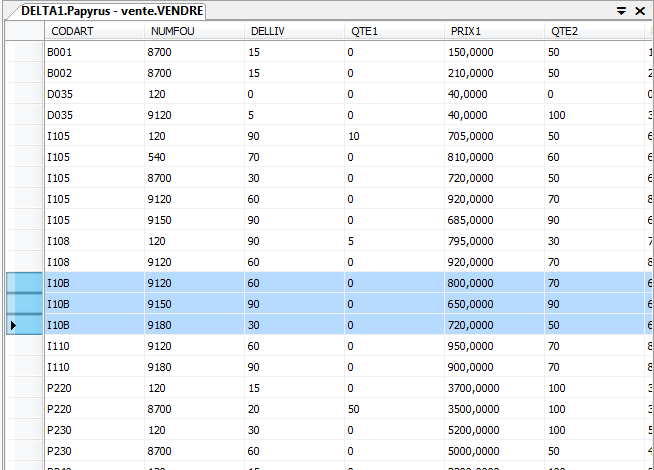The width and height of the screenshot is (654, 470).
Task: Click the select-all corner cell of grid
Action: pos(24,31)
